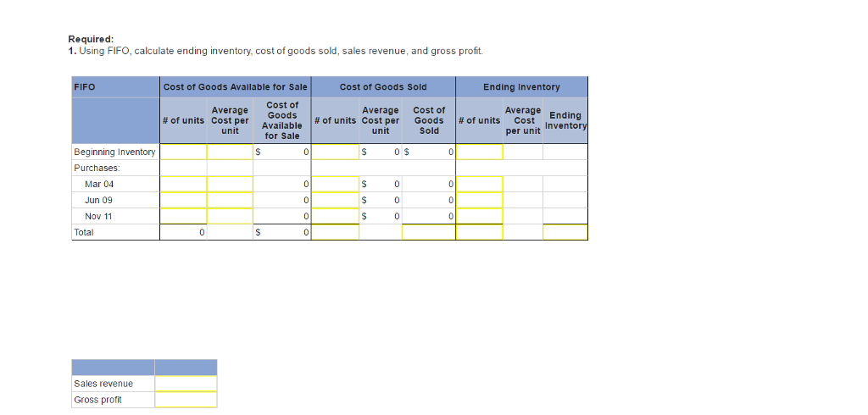Click Beginning Inventory units available for sale field

coord(184,152)
